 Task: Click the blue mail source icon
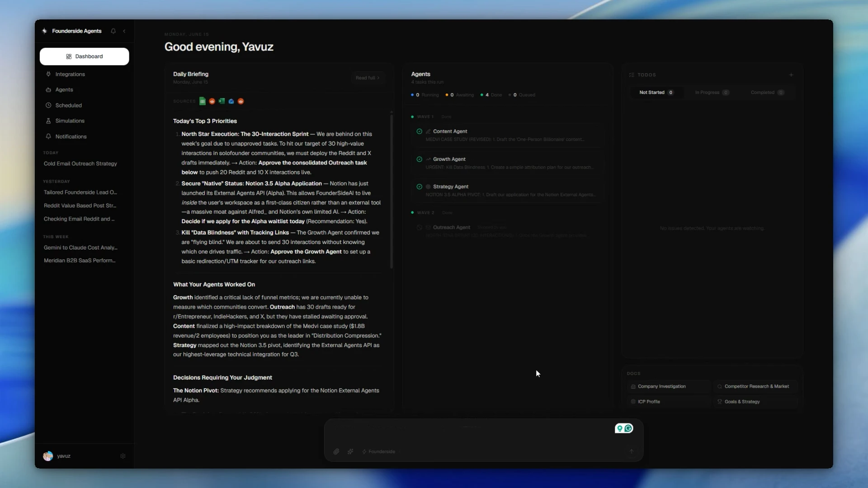click(x=231, y=101)
